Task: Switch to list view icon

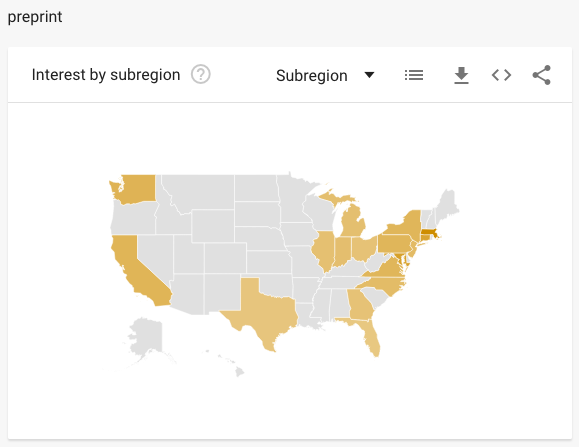Action: coord(414,75)
